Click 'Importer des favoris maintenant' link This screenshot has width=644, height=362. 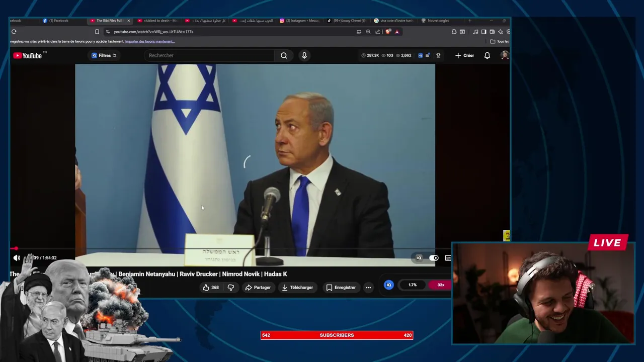(x=150, y=41)
